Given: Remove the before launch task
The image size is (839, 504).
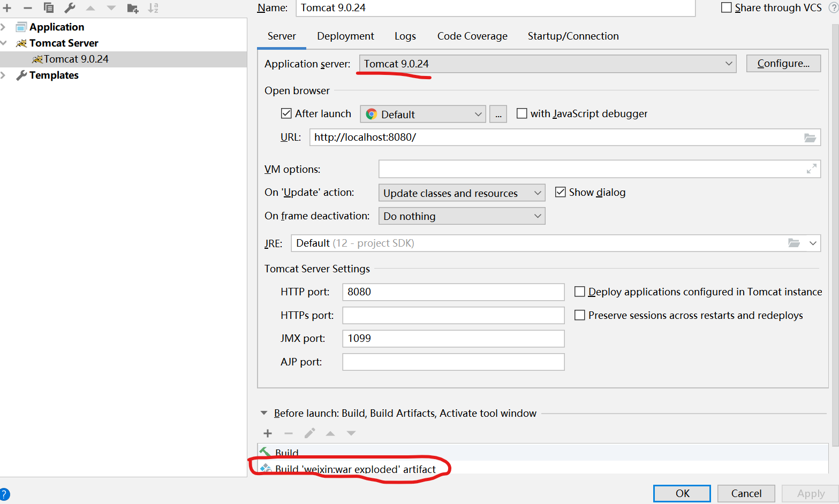Looking at the screenshot, I should [289, 433].
